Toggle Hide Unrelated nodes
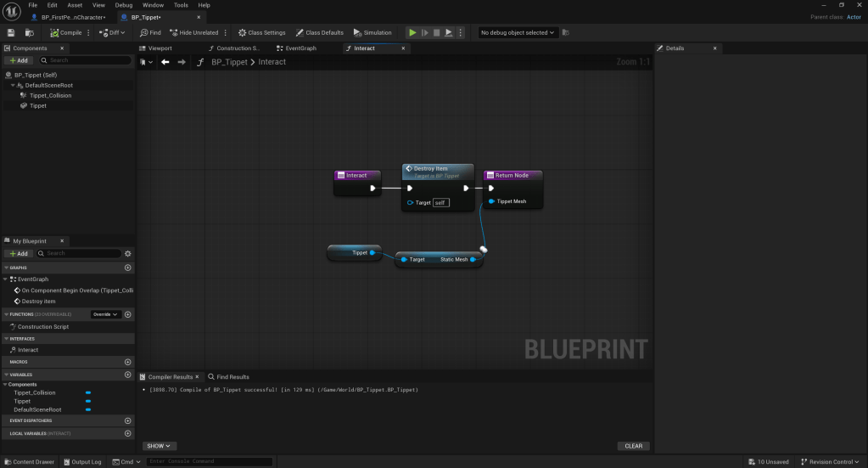 (193, 32)
